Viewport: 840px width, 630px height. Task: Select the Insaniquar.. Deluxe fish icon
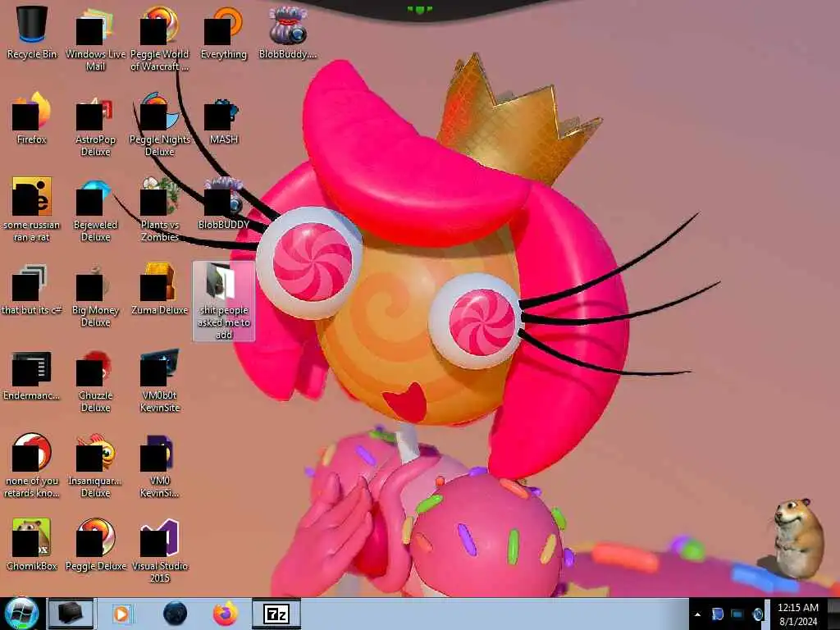(95, 466)
